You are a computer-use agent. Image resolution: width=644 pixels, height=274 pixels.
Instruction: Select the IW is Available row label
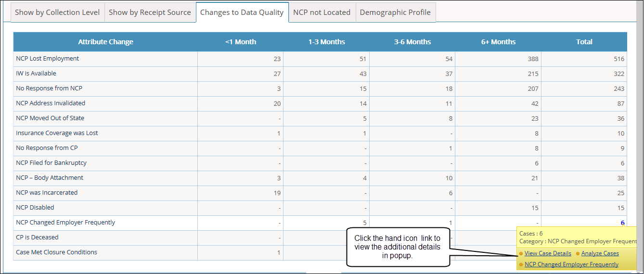click(36, 74)
